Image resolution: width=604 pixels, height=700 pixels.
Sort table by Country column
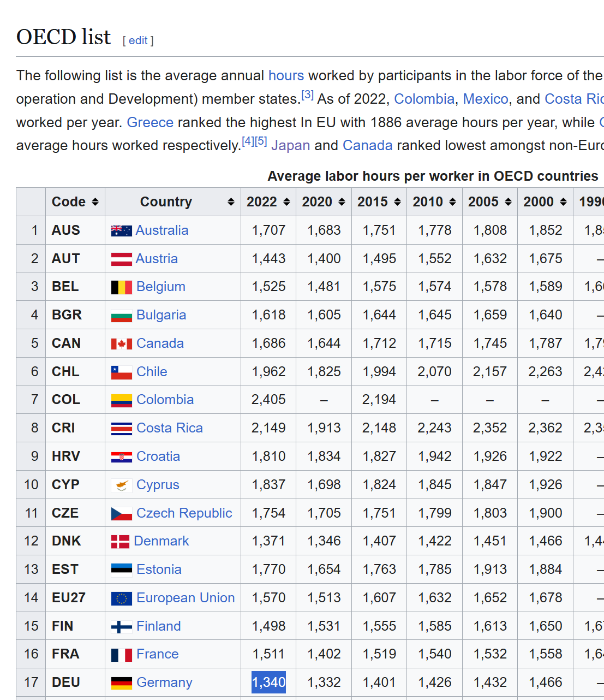pyautogui.click(x=231, y=202)
